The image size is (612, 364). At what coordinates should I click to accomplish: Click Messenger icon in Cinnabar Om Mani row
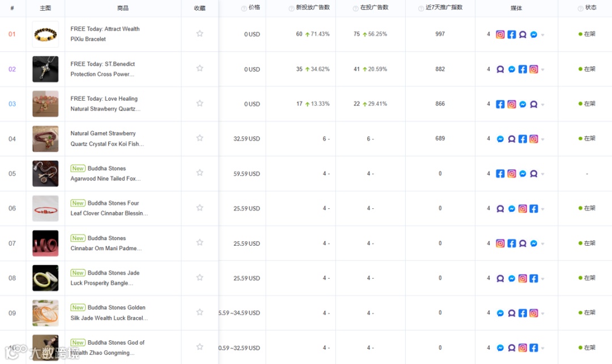(x=534, y=243)
